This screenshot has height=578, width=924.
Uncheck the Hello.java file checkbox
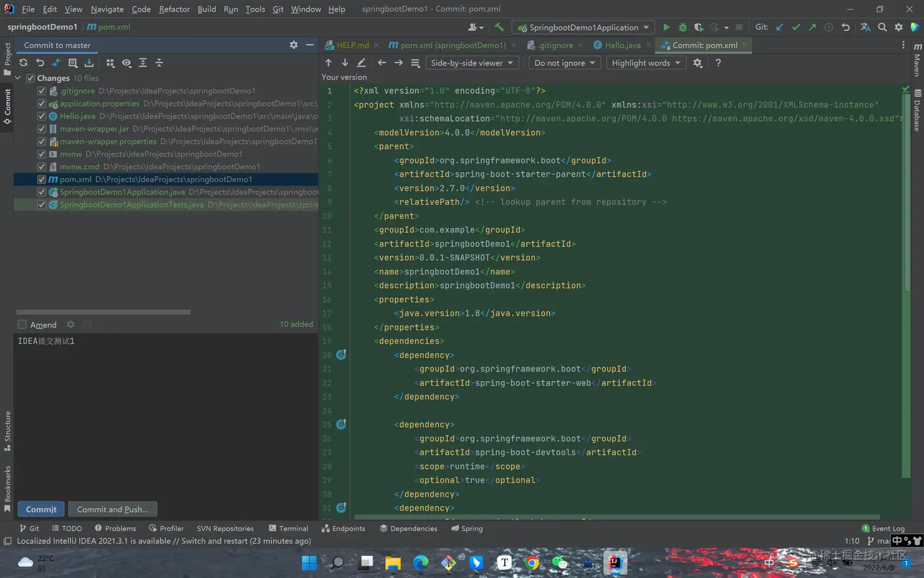(x=42, y=116)
